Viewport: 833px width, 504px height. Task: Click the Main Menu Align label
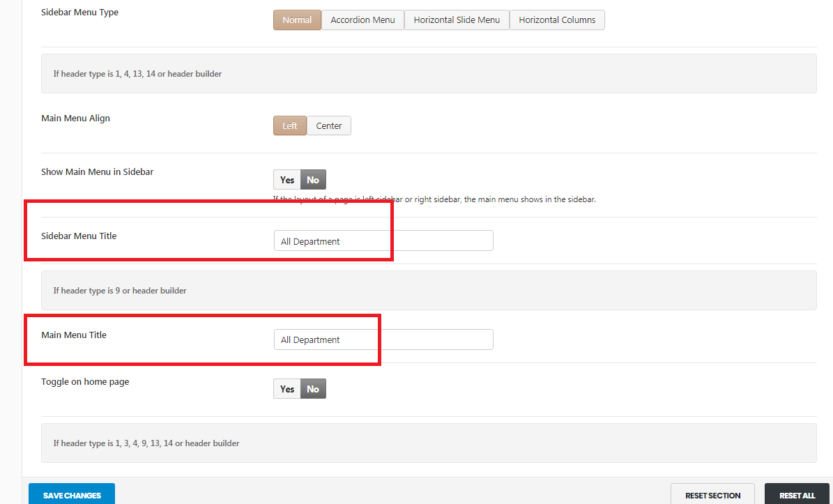[75, 119]
